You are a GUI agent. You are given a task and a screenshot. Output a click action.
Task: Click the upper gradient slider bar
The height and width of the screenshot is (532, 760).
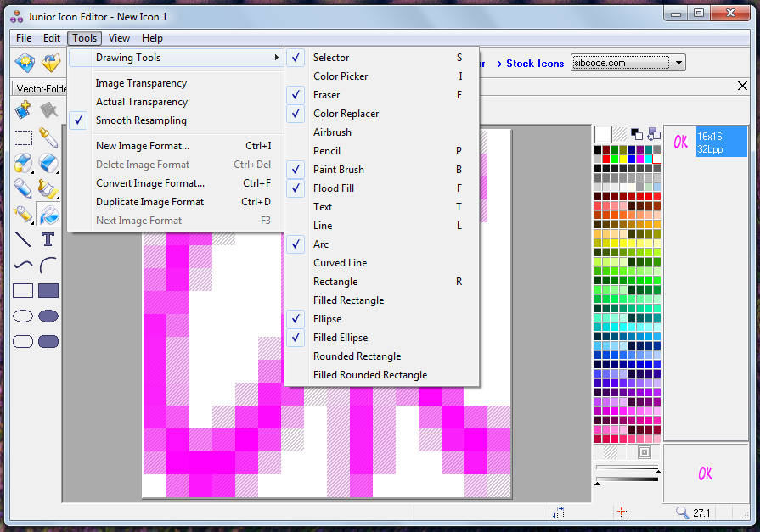tap(628, 468)
